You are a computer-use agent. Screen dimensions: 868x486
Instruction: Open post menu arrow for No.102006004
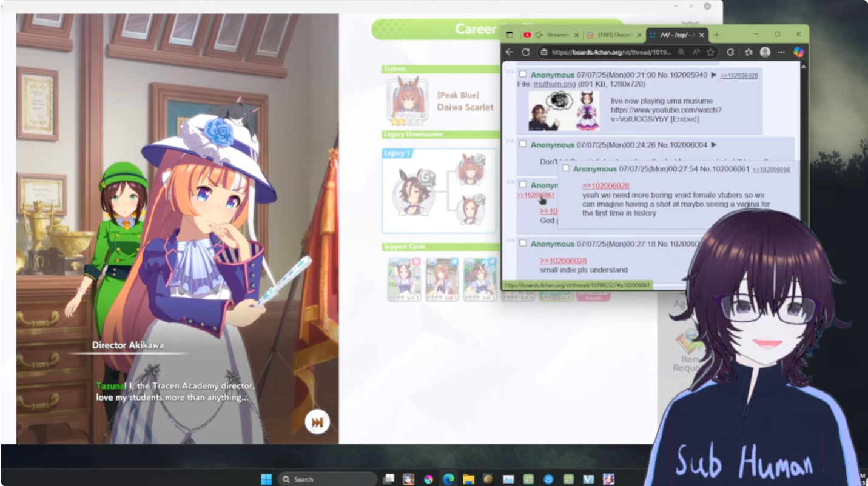[713, 145]
